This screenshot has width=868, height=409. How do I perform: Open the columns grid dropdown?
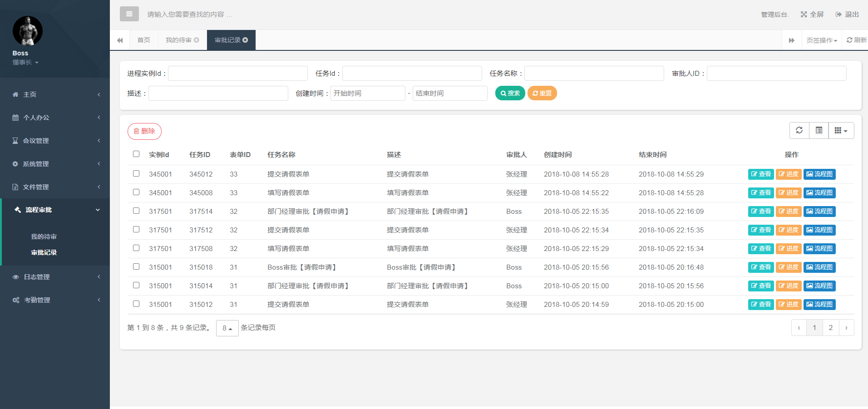point(841,130)
